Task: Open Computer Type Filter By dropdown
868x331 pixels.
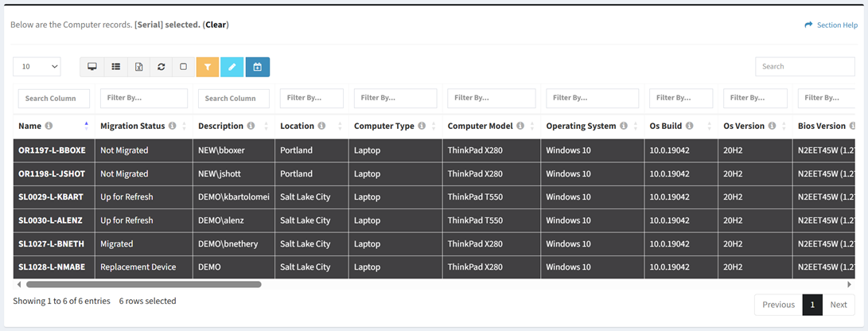Action: pos(395,98)
